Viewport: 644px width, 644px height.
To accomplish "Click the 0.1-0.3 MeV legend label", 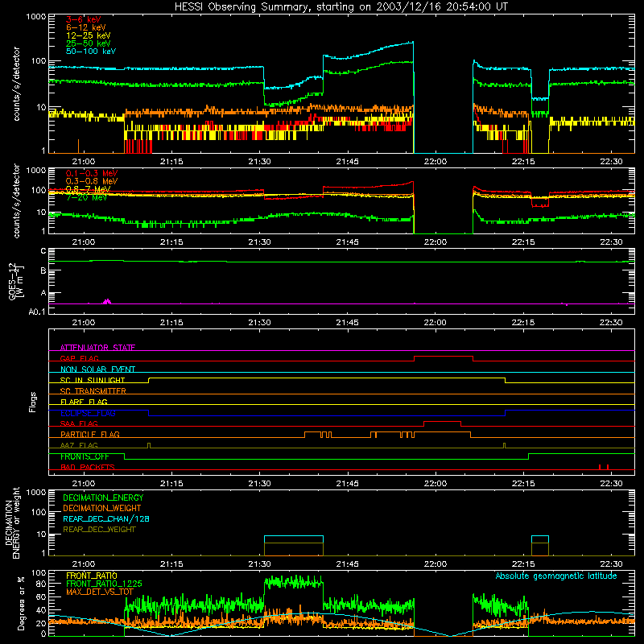I will [92, 173].
